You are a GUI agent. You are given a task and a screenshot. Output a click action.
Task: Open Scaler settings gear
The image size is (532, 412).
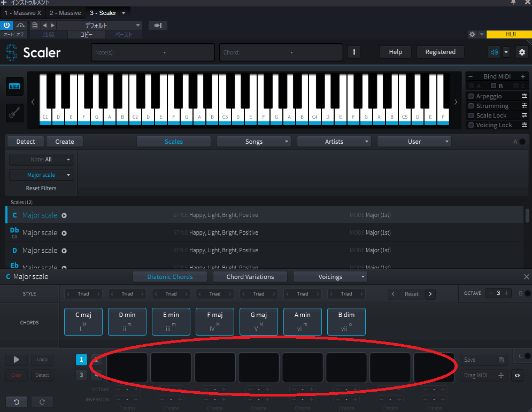[522, 52]
